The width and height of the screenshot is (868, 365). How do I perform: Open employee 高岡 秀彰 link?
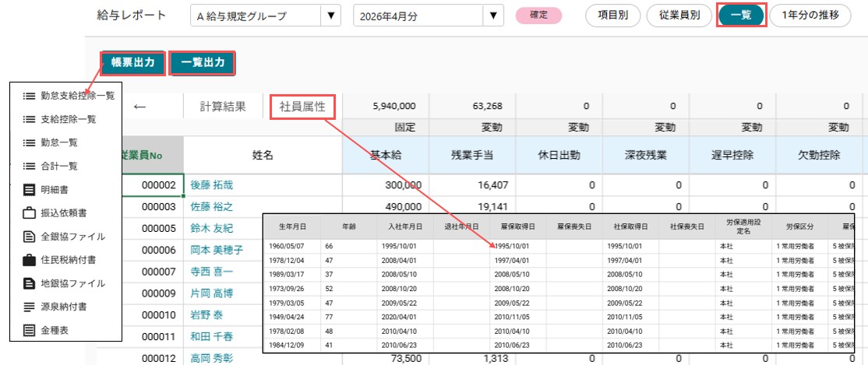click(211, 358)
